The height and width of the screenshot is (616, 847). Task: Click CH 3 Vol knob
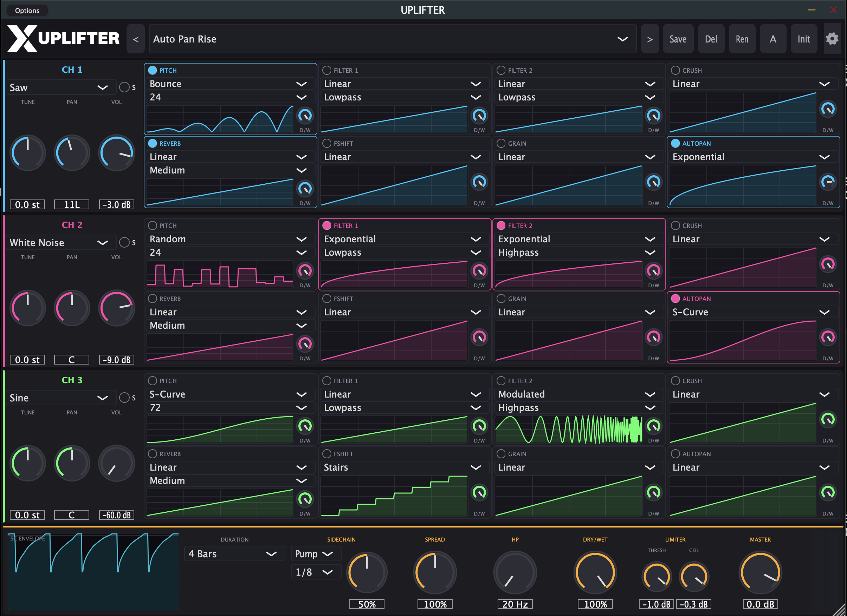point(117,463)
